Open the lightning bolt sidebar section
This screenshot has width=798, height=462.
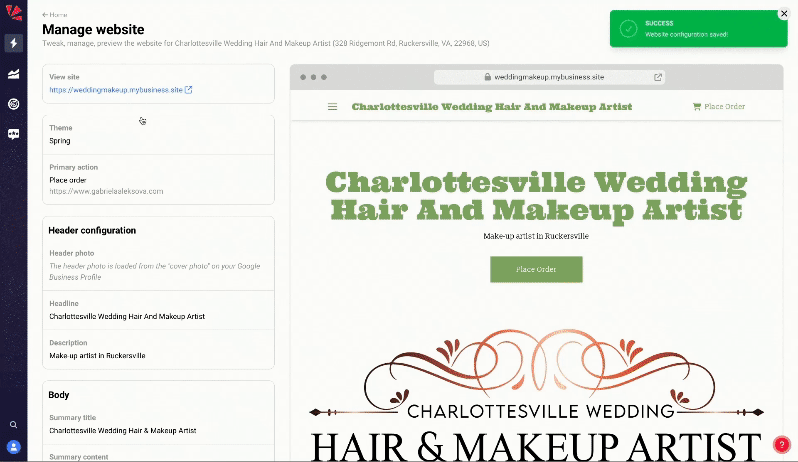pyautogui.click(x=13, y=43)
